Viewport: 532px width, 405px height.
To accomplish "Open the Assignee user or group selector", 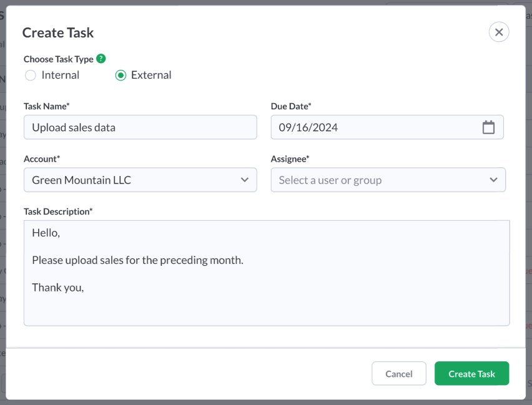I will [388, 180].
